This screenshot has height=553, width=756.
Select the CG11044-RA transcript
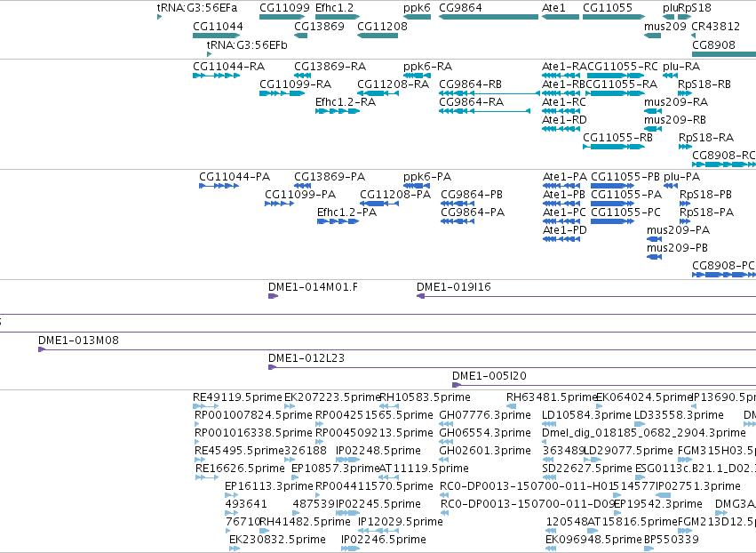[x=217, y=76]
